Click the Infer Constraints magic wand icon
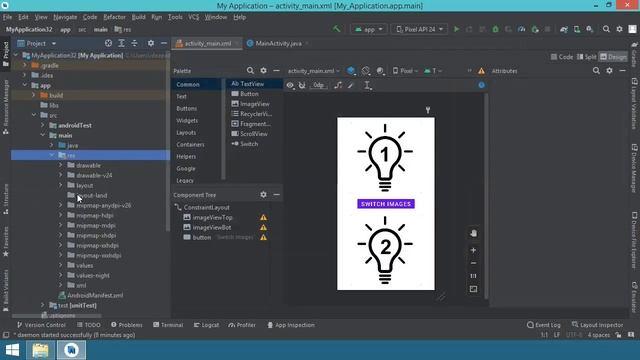This screenshot has height=360, width=640. point(351,85)
